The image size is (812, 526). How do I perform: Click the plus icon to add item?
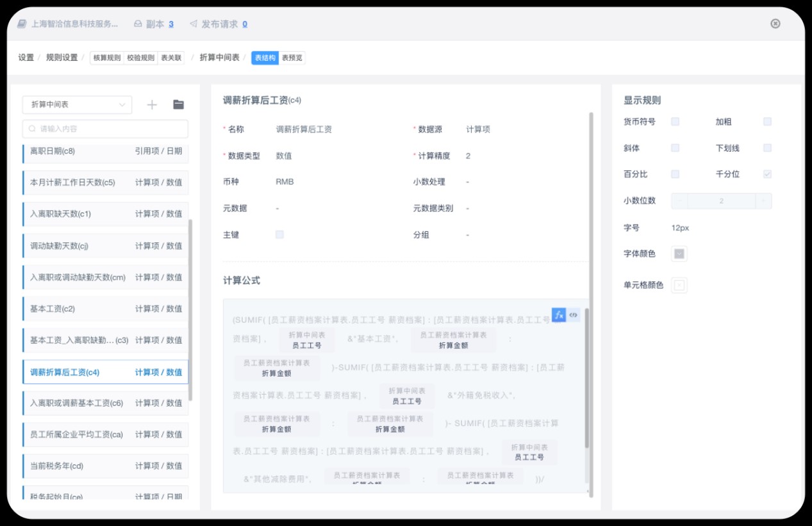click(152, 105)
